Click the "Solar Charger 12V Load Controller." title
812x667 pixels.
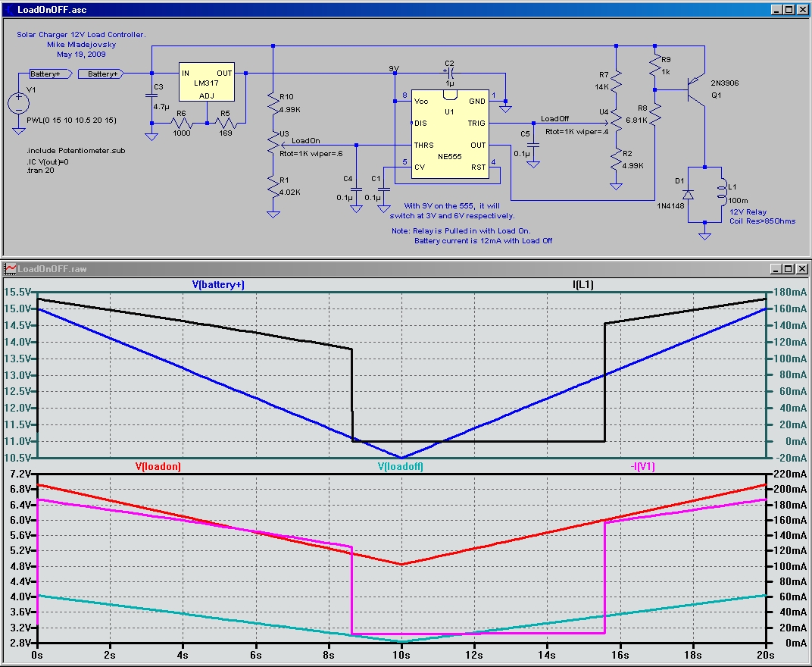pos(81,35)
